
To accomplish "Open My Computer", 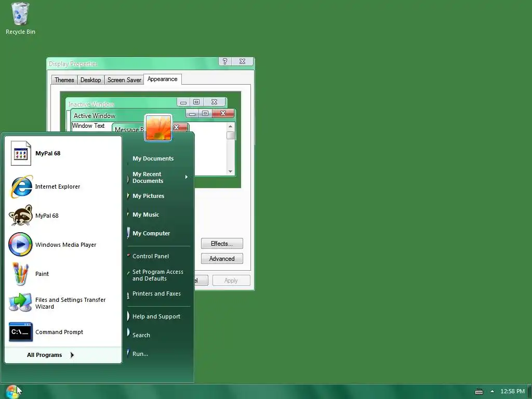I will click(x=158, y=233).
